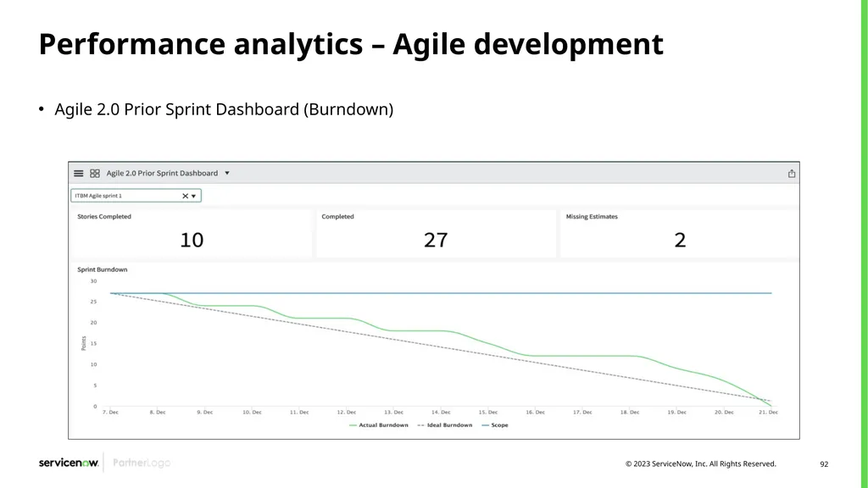Open the sprint selector dropdown arrow
Image resolution: width=868 pixels, height=488 pixels.
point(194,196)
